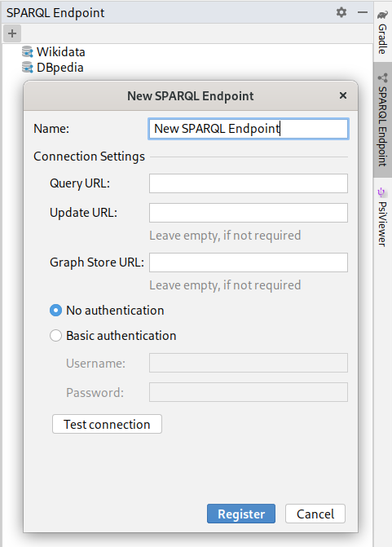Image resolution: width=392 pixels, height=547 pixels.
Task: Open the PsiViewer tool window tab
Action: tap(382, 218)
